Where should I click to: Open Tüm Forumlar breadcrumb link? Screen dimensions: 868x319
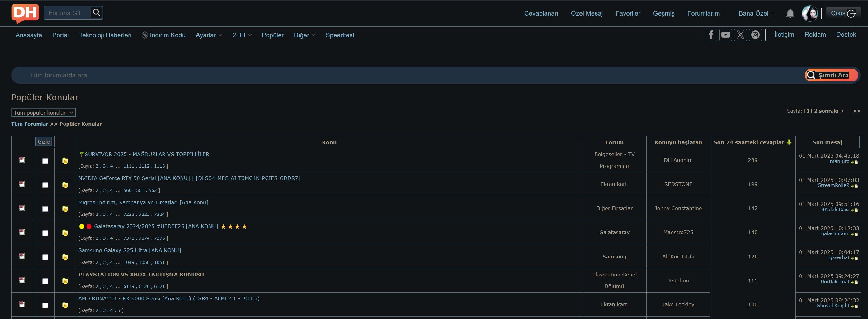tap(30, 124)
